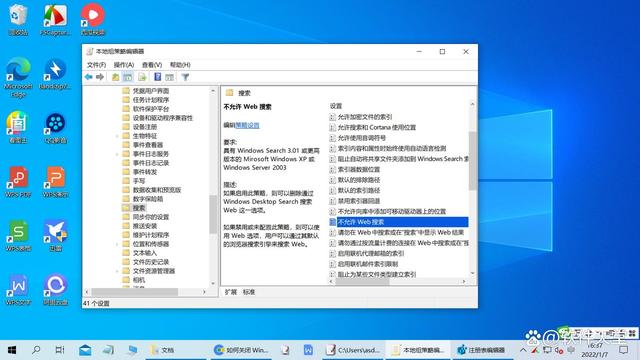This screenshot has width=640, height=360.
Task: Click the settings list vertical scrollbar thumb
Action: pos(472,160)
